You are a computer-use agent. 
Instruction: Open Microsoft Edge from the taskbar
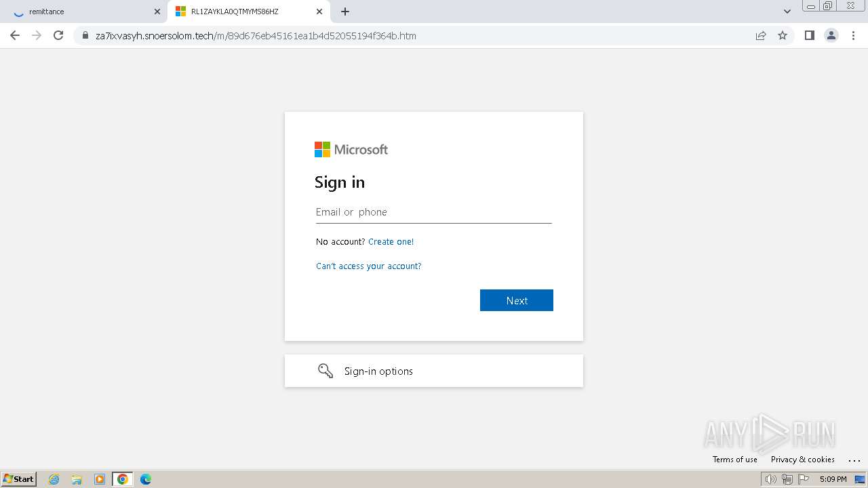coord(146,479)
